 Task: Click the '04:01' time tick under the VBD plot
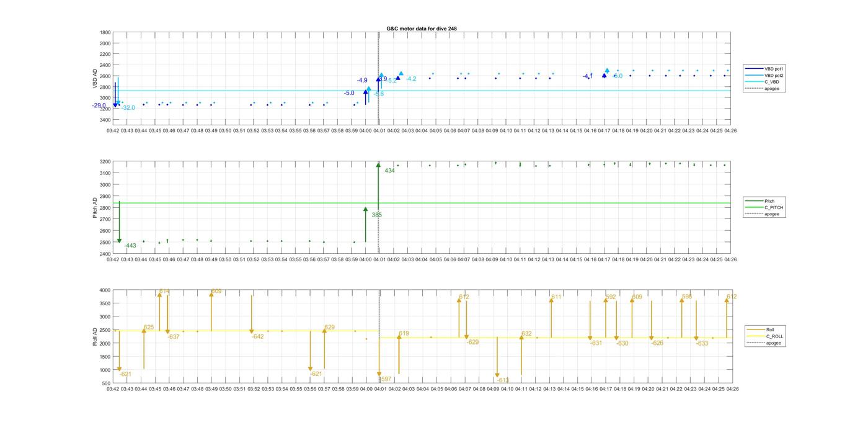click(379, 131)
